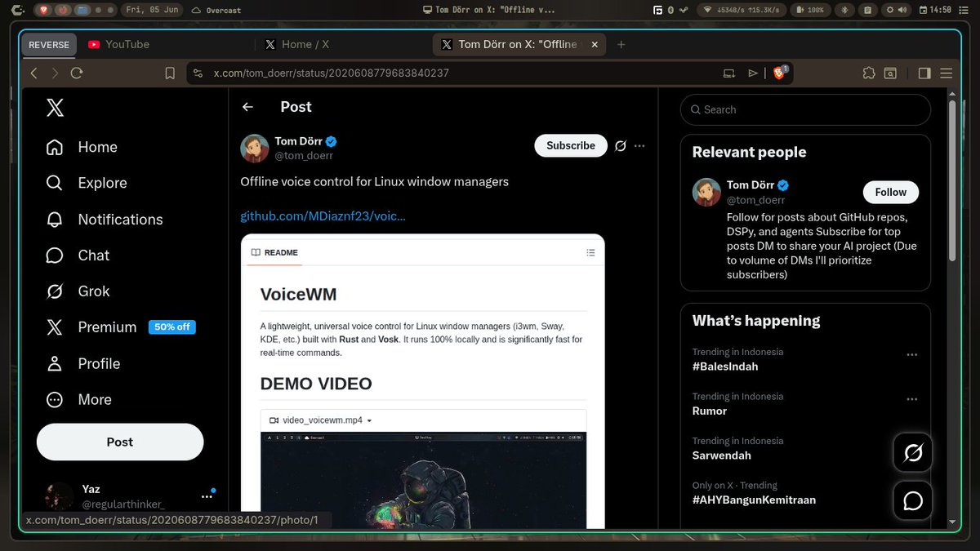The image size is (980, 551).
Task: Expand the More menu in sidebar
Action: coord(79,399)
